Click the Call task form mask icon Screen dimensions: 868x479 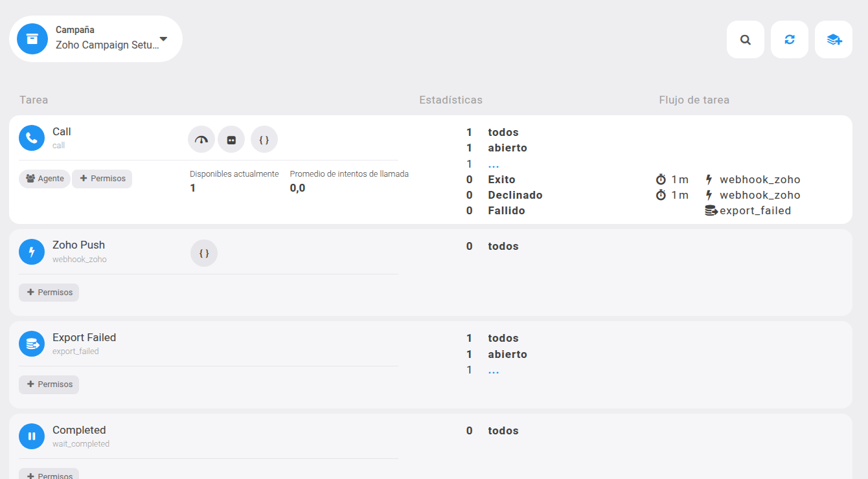coord(231,139)
